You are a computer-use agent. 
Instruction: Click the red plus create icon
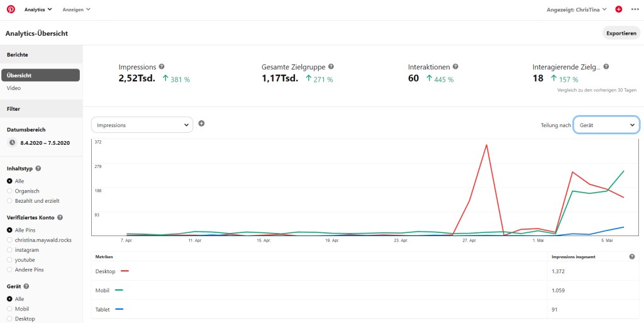tap(619, 9)
